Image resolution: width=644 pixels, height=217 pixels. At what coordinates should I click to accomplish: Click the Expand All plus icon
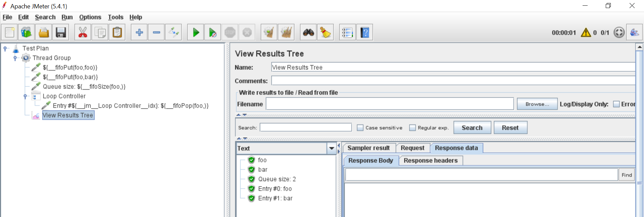click(139, 33)
